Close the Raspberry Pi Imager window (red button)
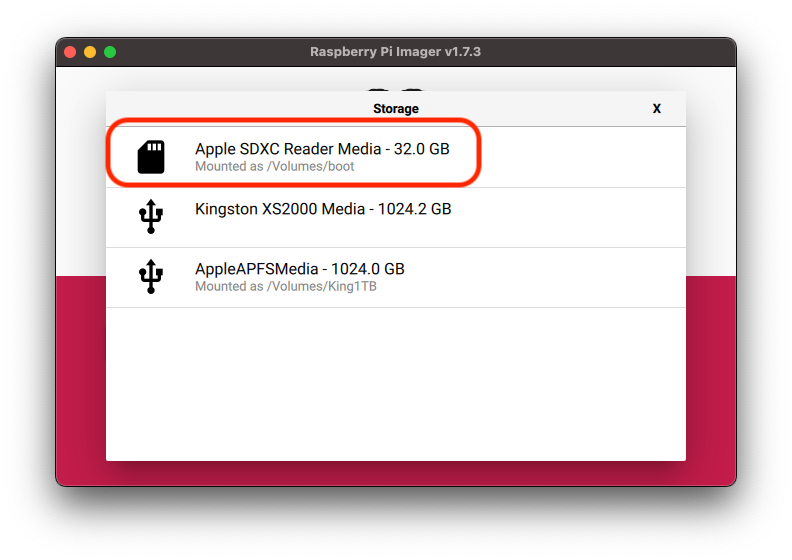This screenshot has height=560, width=792. [70, 52]
